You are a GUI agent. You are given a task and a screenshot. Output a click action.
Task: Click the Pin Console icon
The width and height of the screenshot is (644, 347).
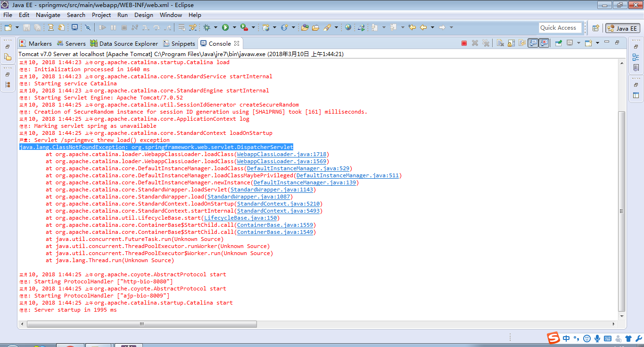pyautogui.click(x=559, y=43)
